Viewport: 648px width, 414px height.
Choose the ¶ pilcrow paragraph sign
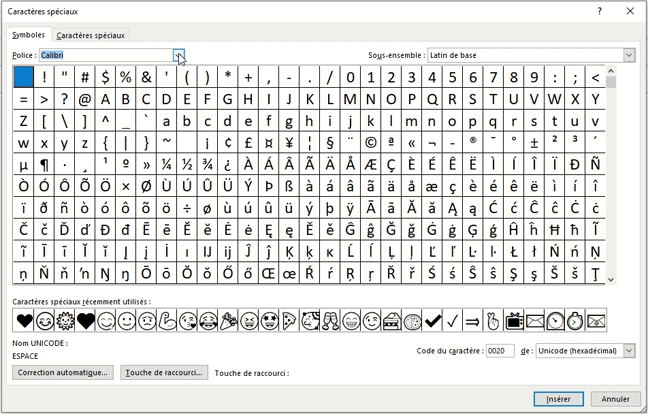tap(45, 164)
